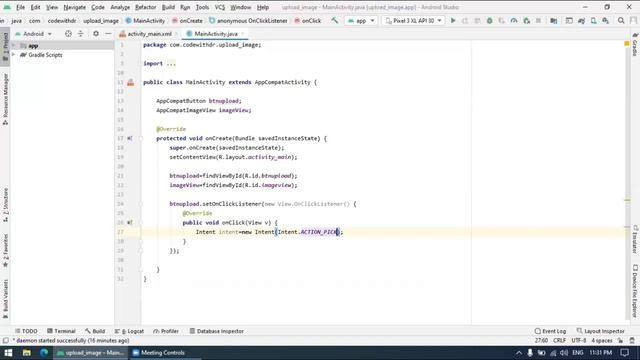Screen dimensions: 640x360
Task: Click the Project Structure folder icon
Action: coord(553,20)
